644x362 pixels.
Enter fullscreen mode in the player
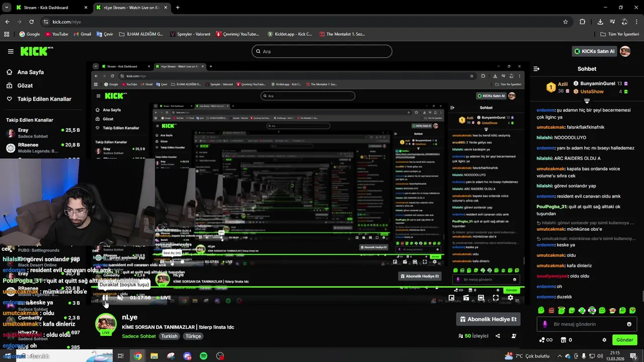pyautogui.click(x=496, y=298)
